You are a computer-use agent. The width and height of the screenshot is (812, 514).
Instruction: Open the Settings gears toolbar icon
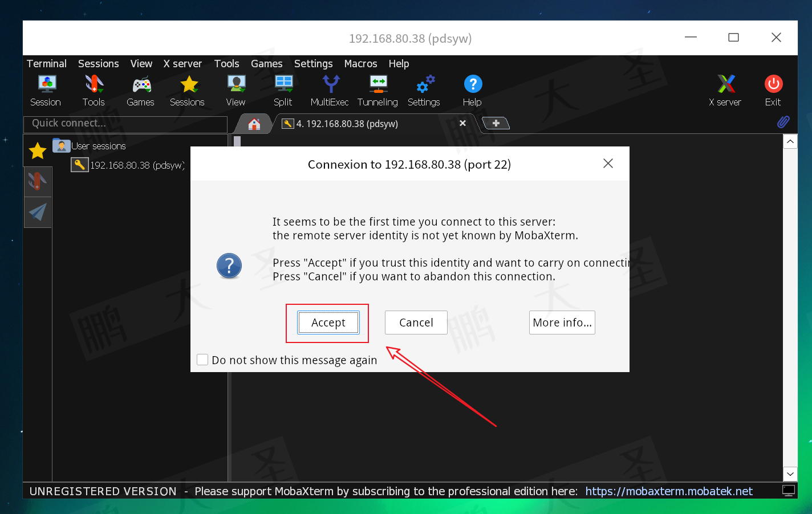(424, 91)
